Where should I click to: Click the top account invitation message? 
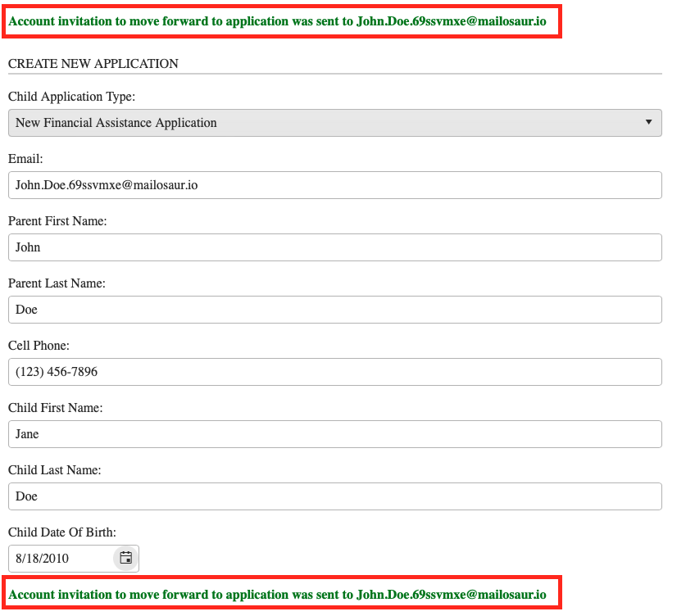[x=278, y=21]
